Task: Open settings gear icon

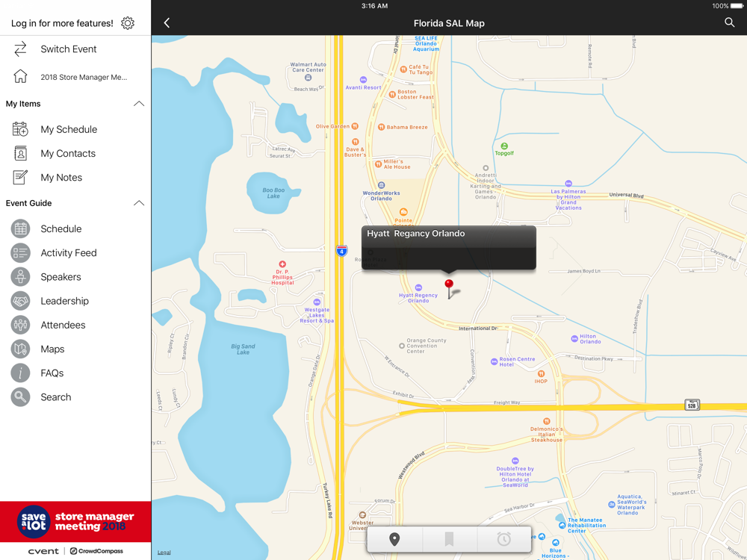Action: 127,23
